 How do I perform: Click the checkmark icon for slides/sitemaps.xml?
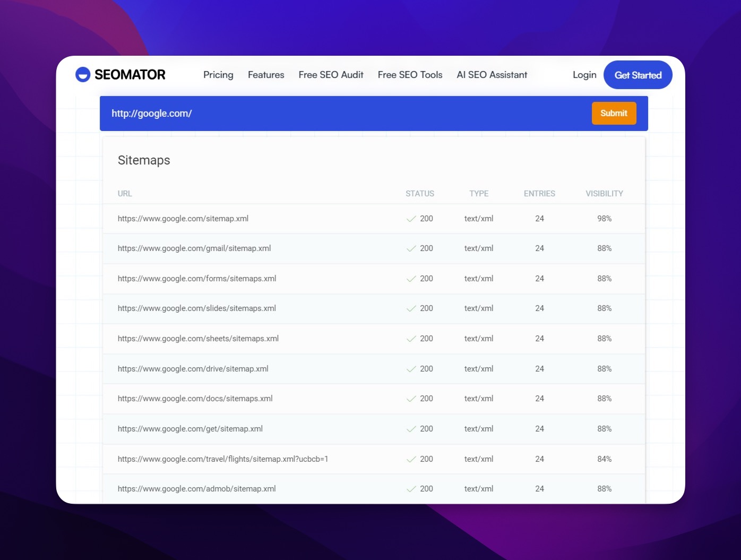coord(411,308)
